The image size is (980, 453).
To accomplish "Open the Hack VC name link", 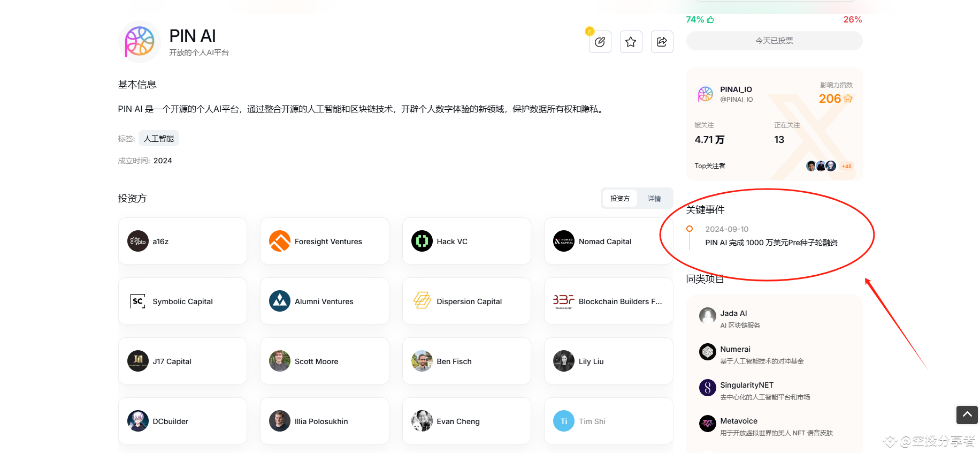I will click(x=452, y=241).
